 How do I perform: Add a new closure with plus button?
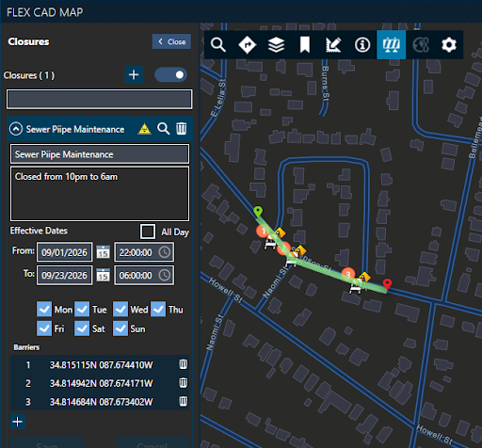pyautogui.click(x=134, y=74)
